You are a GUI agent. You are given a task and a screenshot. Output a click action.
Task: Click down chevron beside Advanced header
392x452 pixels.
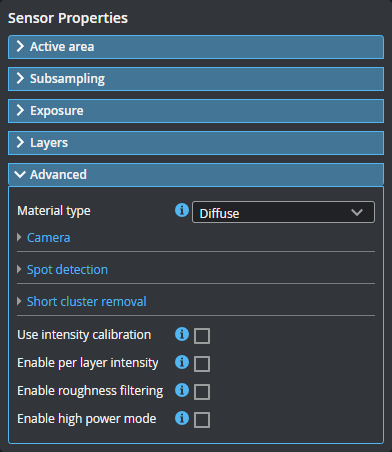pyautogui.click(x=20, y=174)
